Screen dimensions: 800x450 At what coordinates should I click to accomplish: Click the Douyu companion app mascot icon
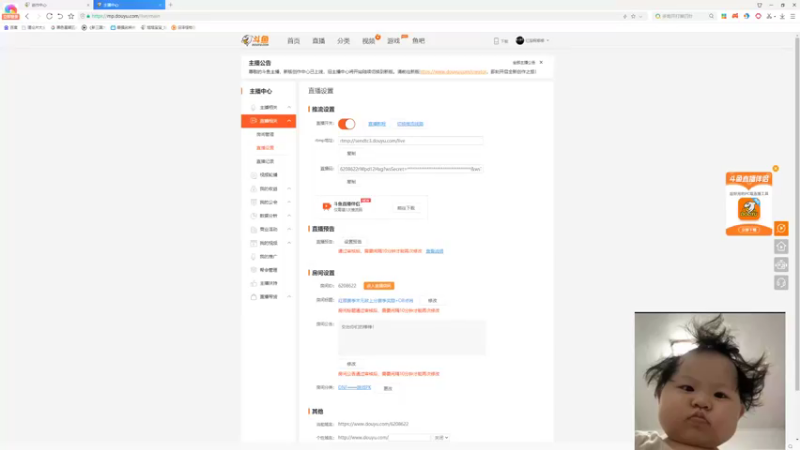(x=749, y=209)
